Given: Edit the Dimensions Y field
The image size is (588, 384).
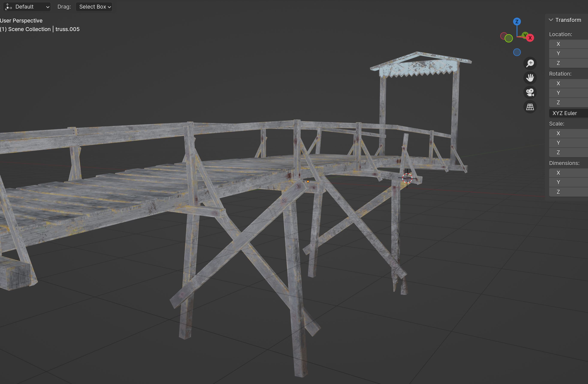Looking at the screenshot, I should tap(568, 182).
